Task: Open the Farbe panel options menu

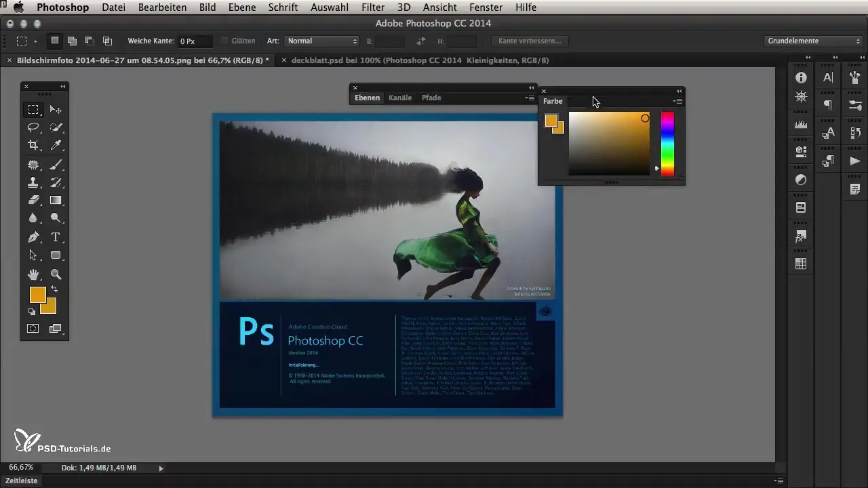Action: pos(677,101)
